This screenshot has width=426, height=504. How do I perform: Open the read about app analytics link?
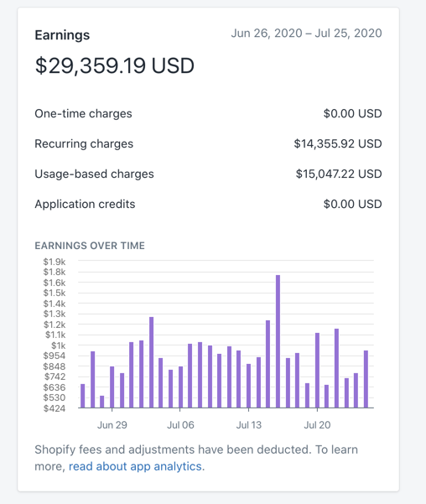[136, 466]
